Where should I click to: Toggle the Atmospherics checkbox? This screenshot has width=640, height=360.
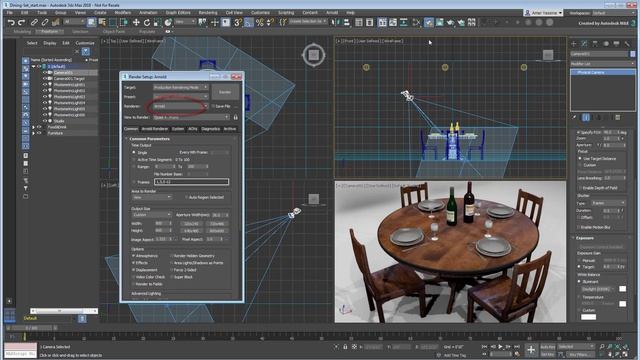coord(133,256)
